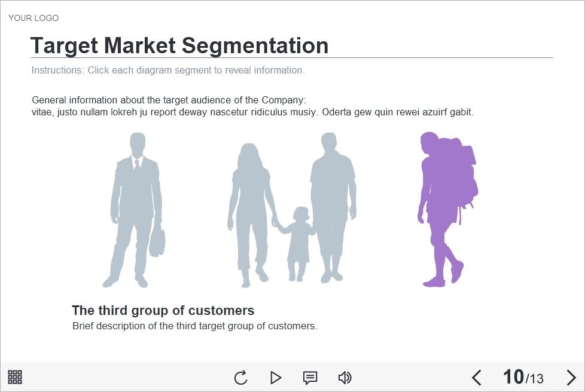The image size is (585, 392).
Task: Click the instructions text line
Action: [x=168, y=70]
